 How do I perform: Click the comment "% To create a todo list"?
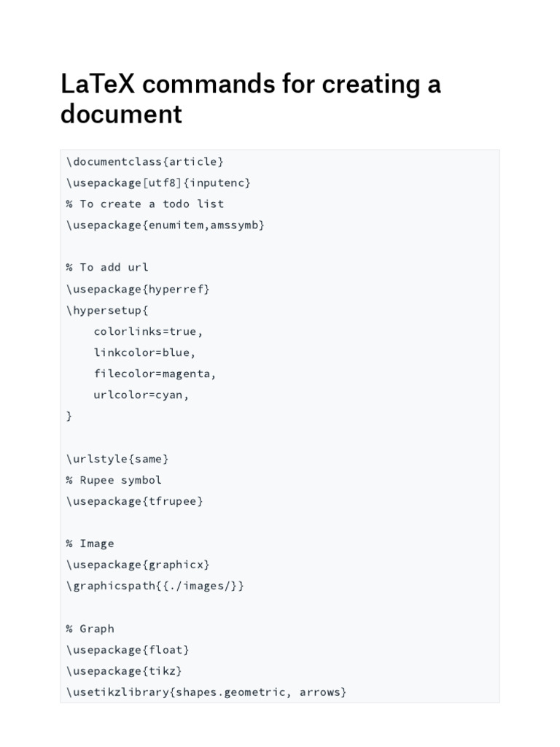point(145,204)
